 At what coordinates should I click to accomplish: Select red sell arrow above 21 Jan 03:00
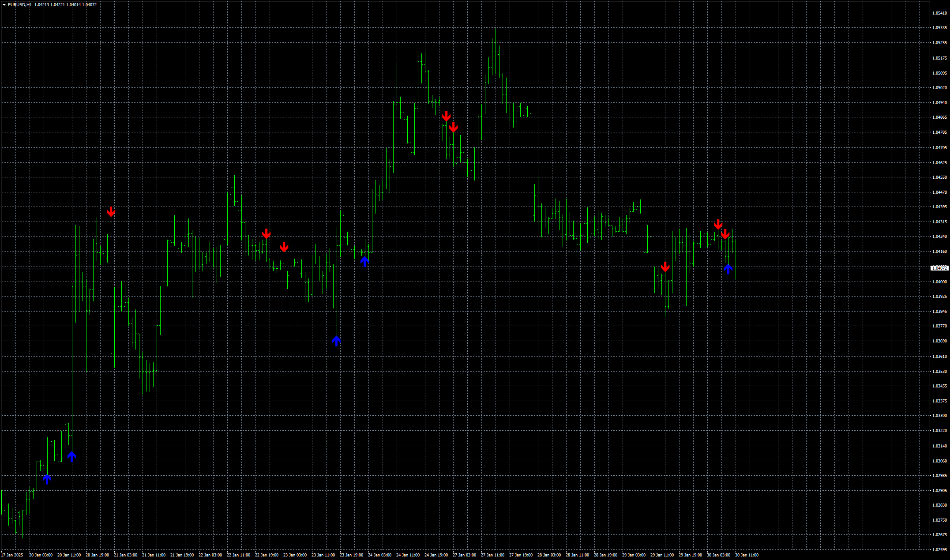(111, 212)
